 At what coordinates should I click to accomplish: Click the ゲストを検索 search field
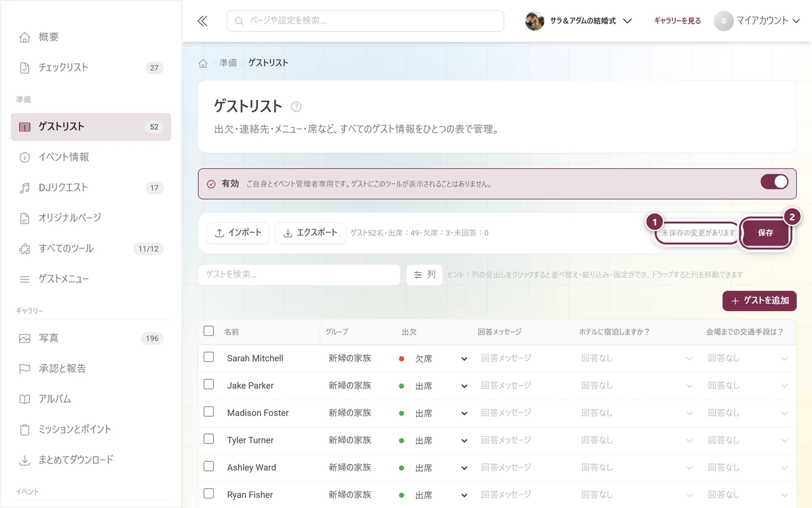(x=299, y=275)
